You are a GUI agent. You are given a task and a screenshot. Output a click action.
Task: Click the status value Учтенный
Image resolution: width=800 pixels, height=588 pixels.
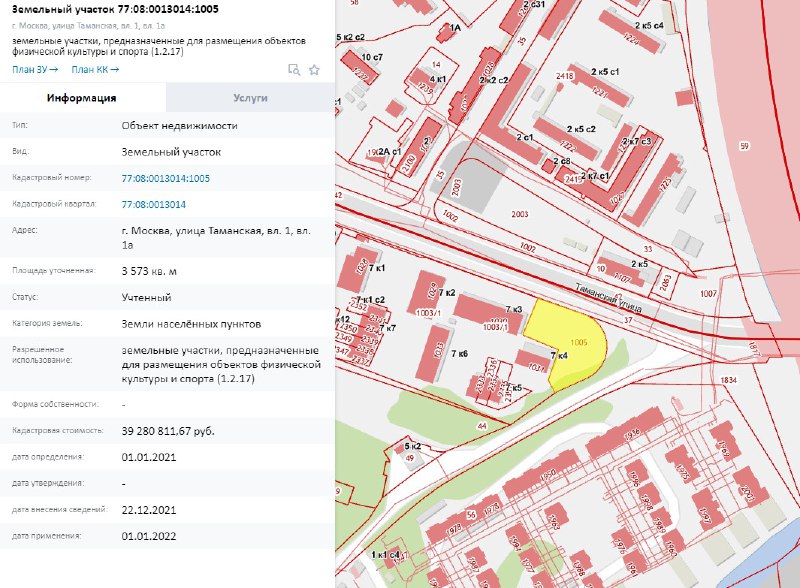[146, 298]
